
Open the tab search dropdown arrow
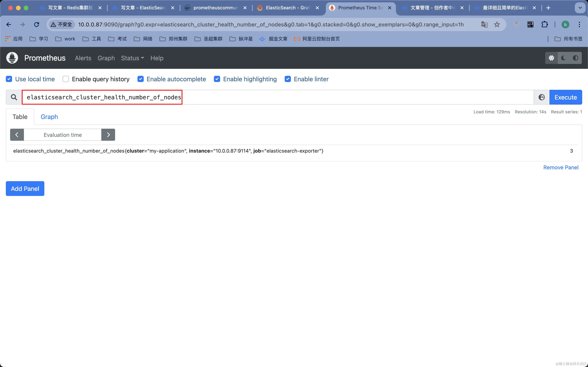coord(580,8)
